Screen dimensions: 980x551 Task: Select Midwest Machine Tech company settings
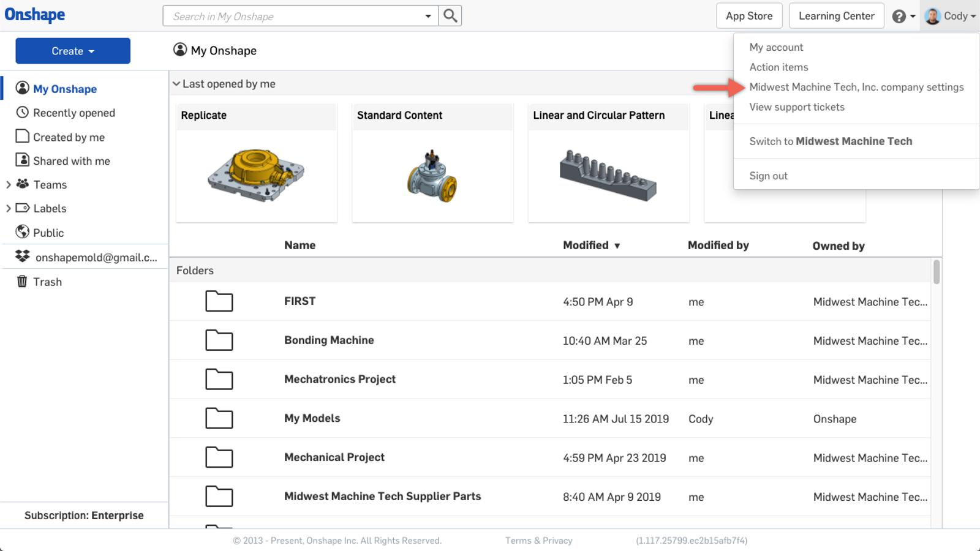[x=856, y=87]
